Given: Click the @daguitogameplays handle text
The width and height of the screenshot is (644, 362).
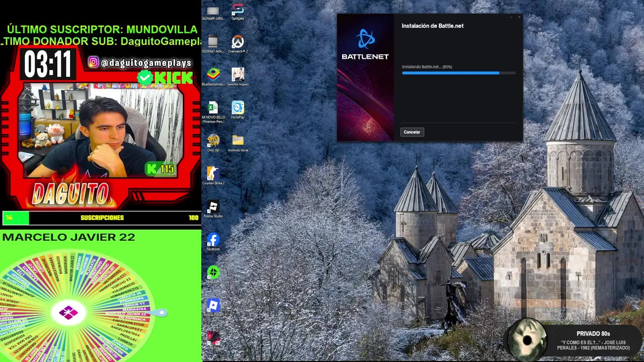Looking at the screenshot, I should [x=146, y=63].
